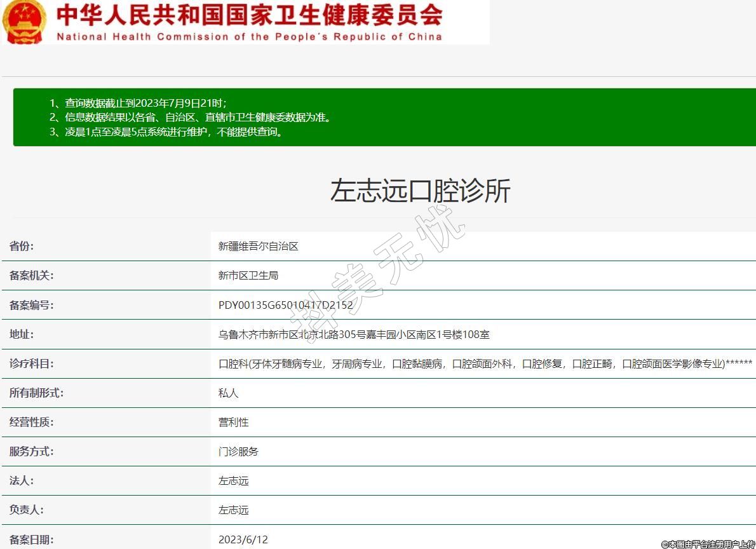Viewport: 756px width, 549px height.
Task: Click the filing date 2023/6/12
Action: coord(243,539)
